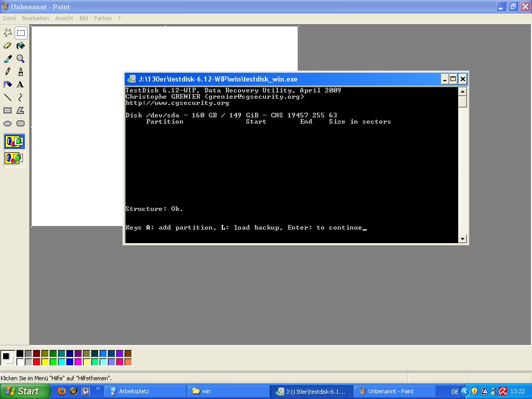Image resolution: width=532 pixels, height=399 pixels.
Task: Click the 13:22 system clock
Action: [518, 392]
